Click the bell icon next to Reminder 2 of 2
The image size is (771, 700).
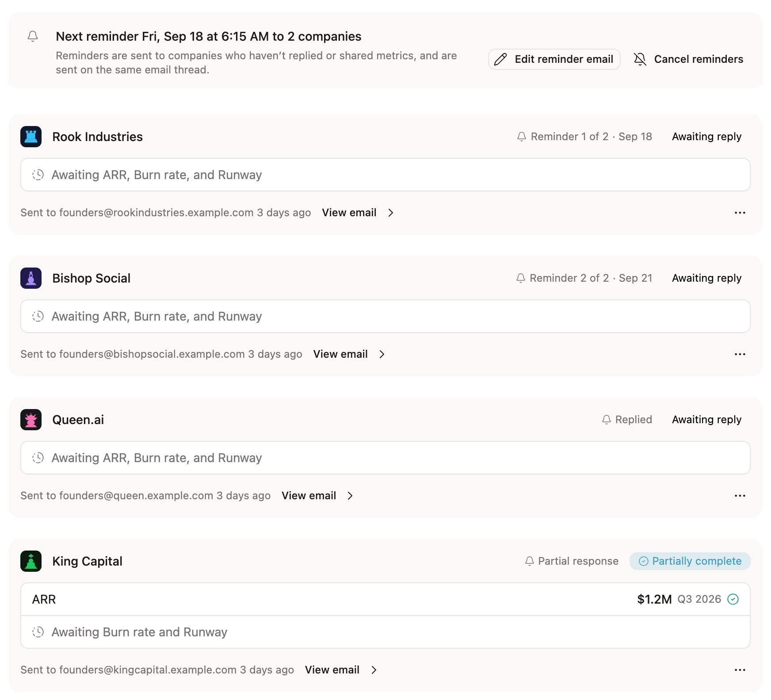point(521,278)
